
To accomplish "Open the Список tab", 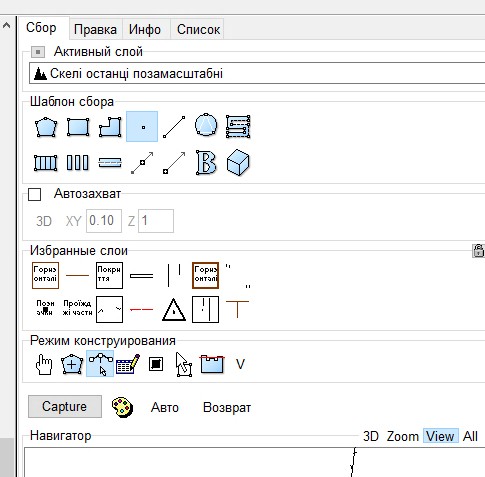I will pyautogui.click(x=198, y=29).
